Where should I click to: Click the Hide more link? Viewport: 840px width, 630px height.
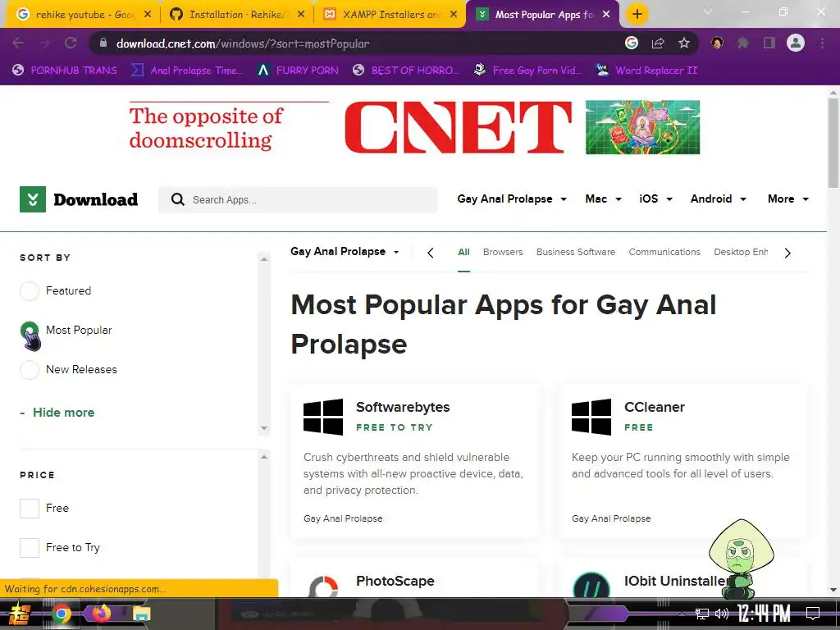[x=63, y=413]
